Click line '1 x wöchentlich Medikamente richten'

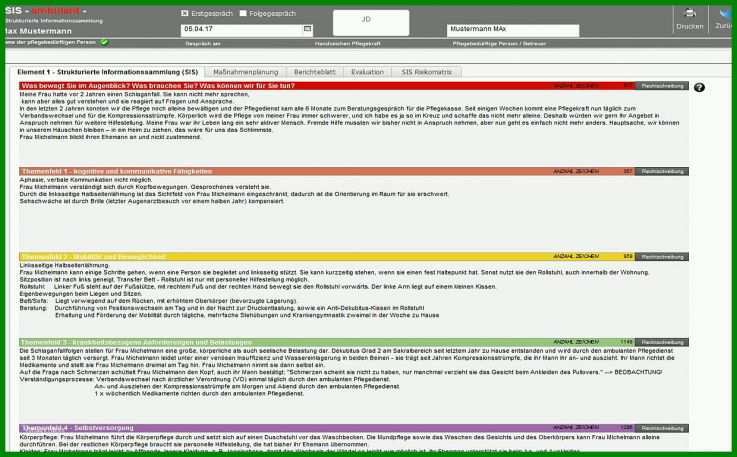[199, 394]
